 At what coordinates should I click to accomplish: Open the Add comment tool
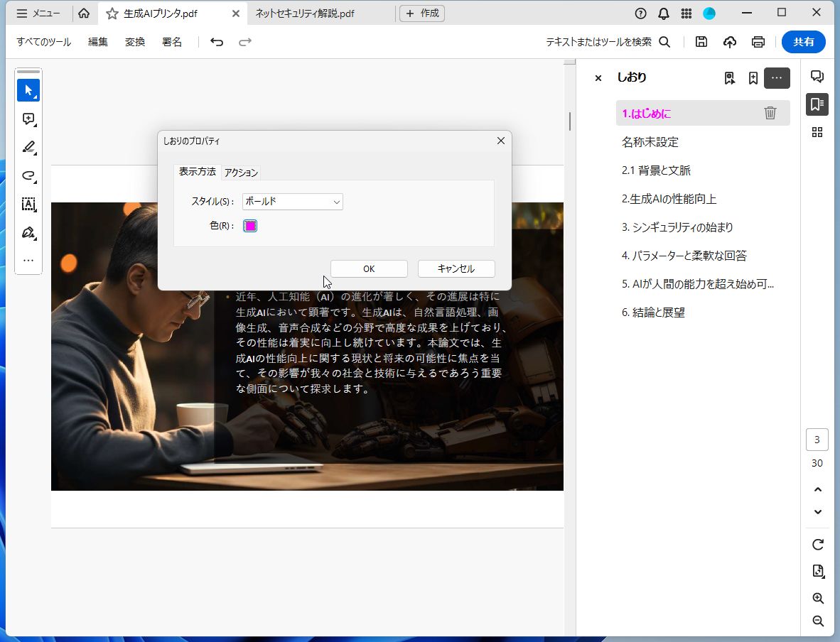(x=28, y=119)
